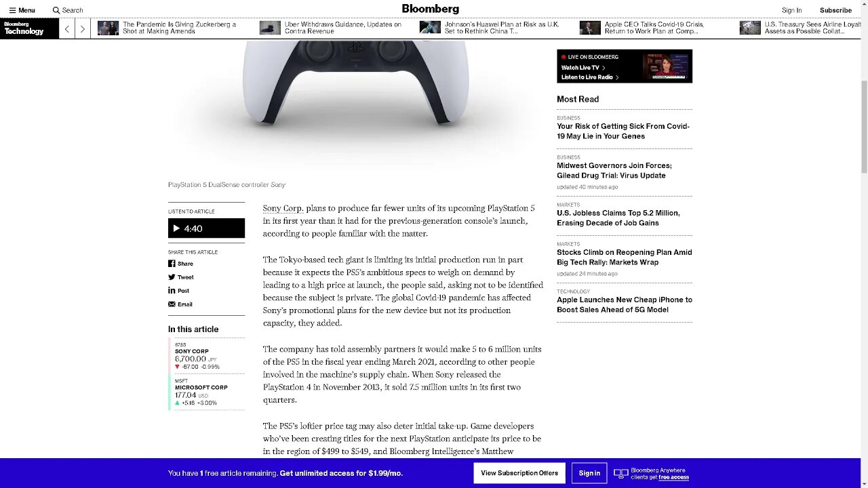Click the scrollbar up arrow

coord(863,5)
